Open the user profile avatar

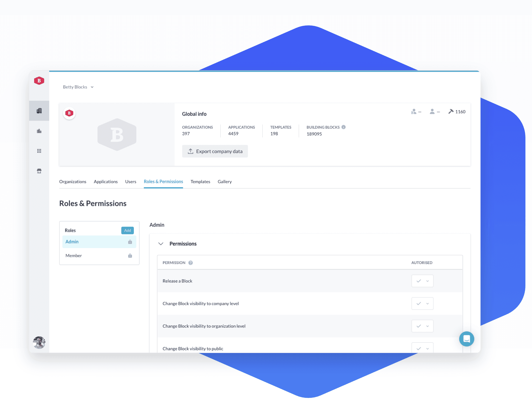[x=39, y=342]
